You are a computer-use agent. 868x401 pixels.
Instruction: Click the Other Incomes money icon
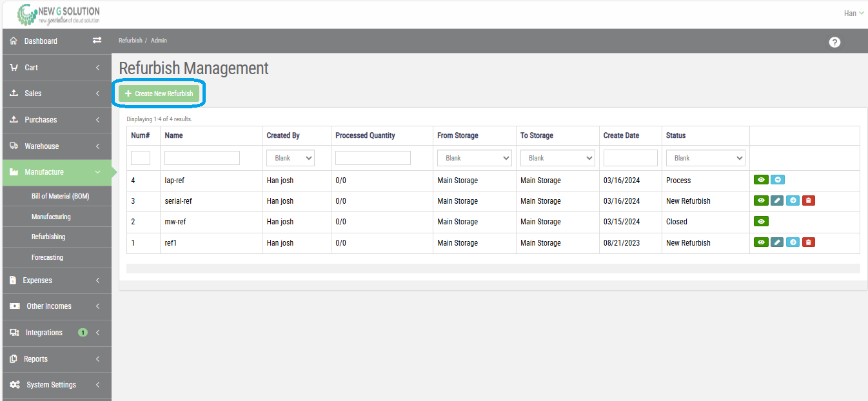tap(15, 306)
